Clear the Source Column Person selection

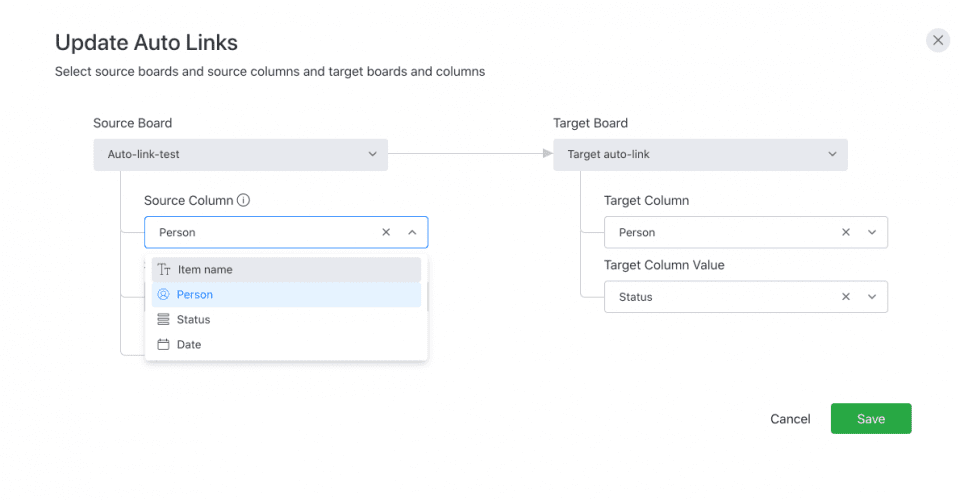386,232
